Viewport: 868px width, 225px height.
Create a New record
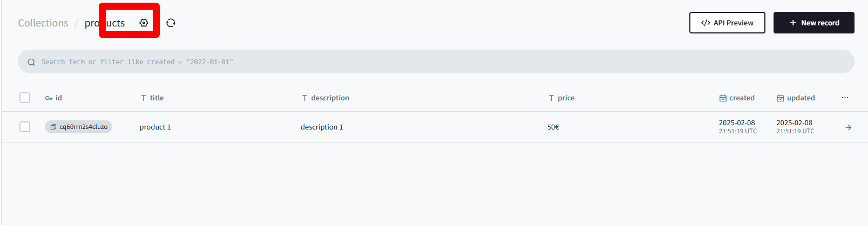point(814,23)
